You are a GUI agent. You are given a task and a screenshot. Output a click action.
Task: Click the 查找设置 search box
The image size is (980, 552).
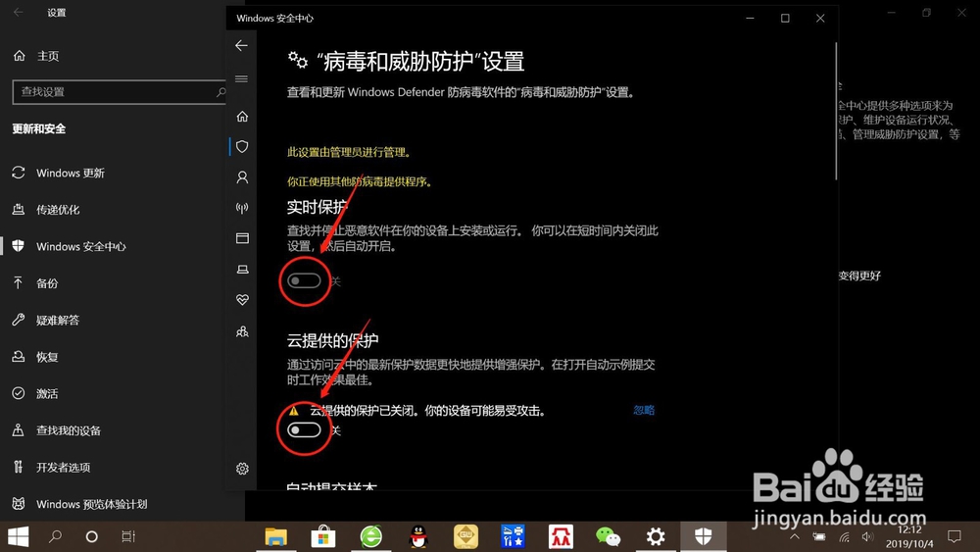pyautogui.click(x=119, y=92)
